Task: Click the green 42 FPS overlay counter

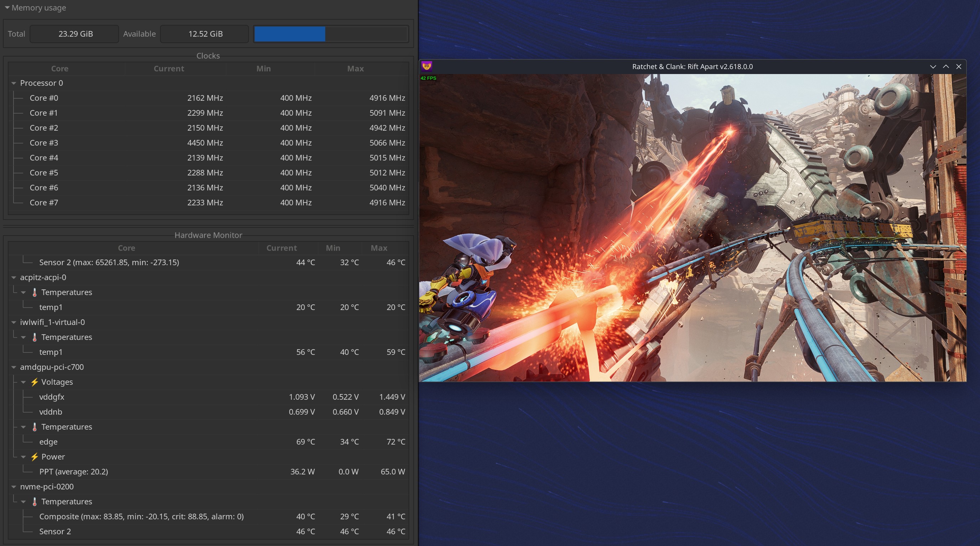Action: (x=428, y=78)
